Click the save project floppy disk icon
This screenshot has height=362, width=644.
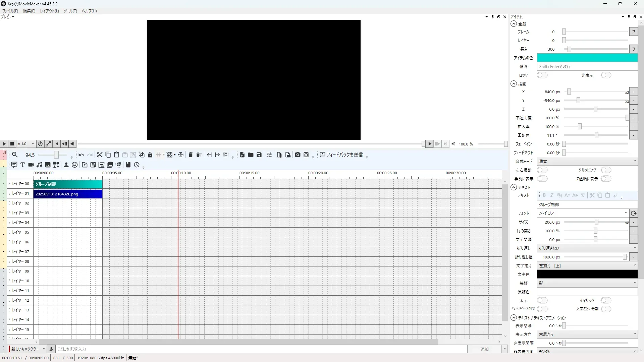tap(259, 155)
